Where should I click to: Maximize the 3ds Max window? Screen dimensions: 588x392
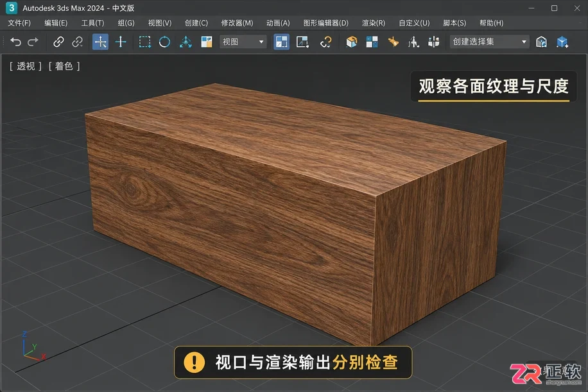tap(554, 8)
